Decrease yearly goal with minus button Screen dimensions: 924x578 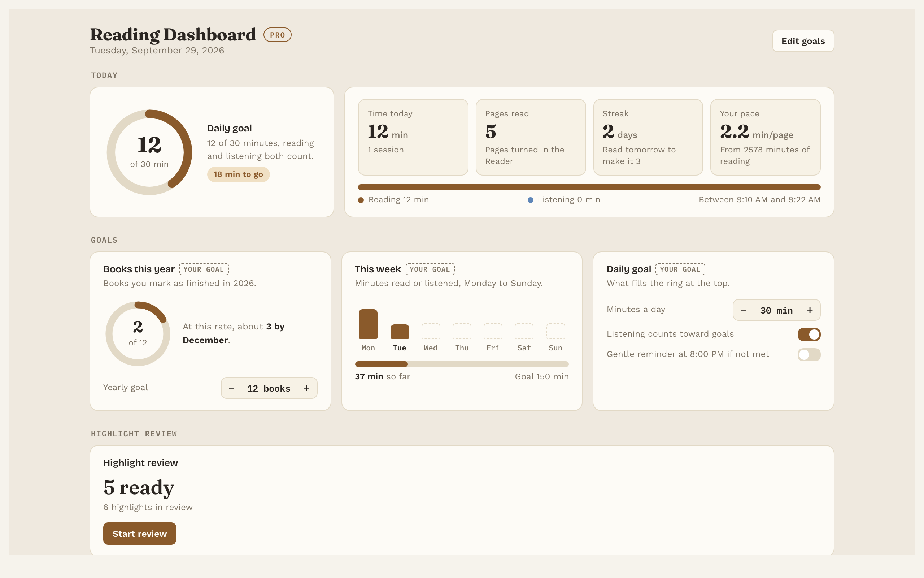coord(231,388)
